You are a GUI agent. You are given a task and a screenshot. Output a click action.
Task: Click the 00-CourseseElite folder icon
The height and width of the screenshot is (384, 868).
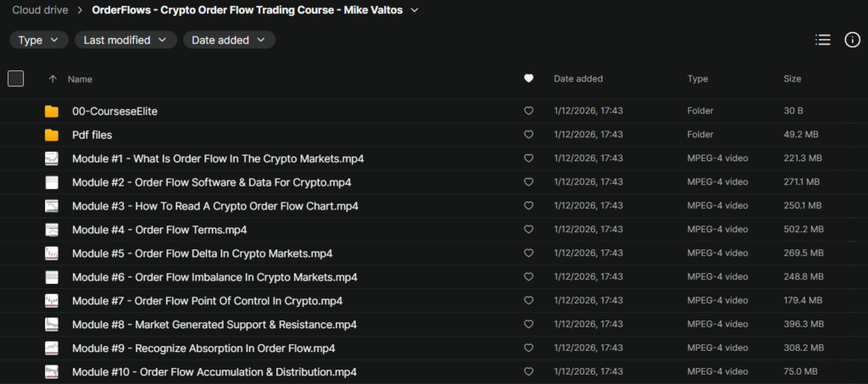coord(52,111)
